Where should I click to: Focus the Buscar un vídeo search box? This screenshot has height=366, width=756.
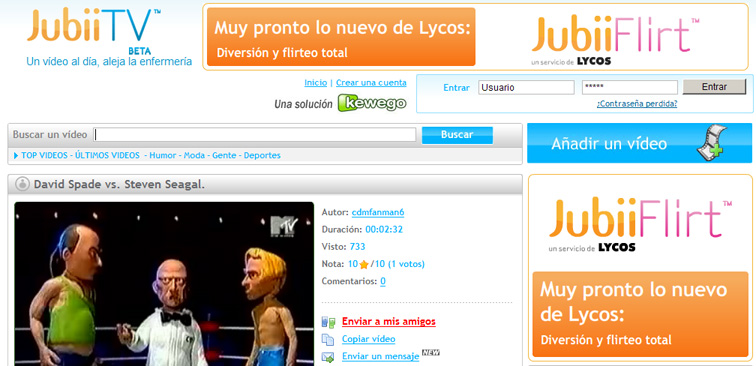(255, 135)
